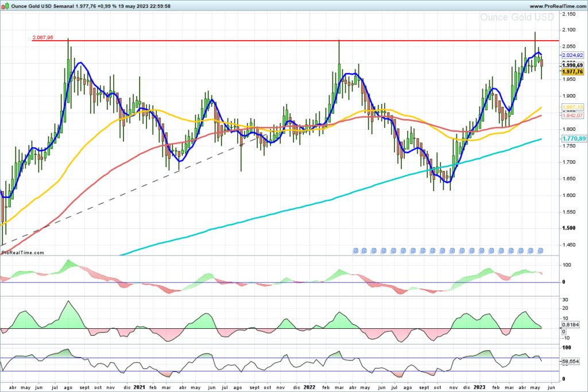This screenshot has width=588, height=392.
Task: Click the '1.800' price axis label
Action: (x=569, y=129)
